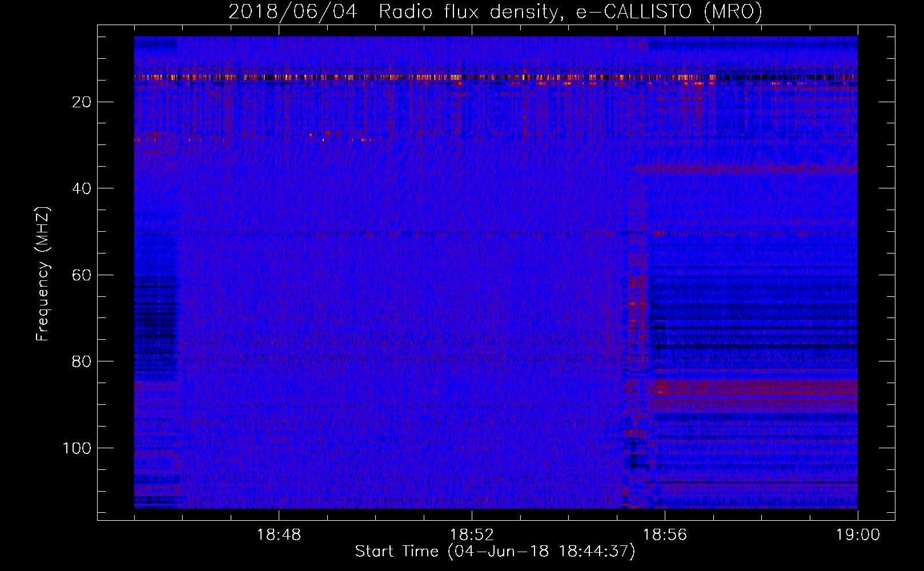Click the 80 MHz frequency tick label
The width and height of the screenshot is (924, 571).
pyautogui.click(x=82, y=361)
